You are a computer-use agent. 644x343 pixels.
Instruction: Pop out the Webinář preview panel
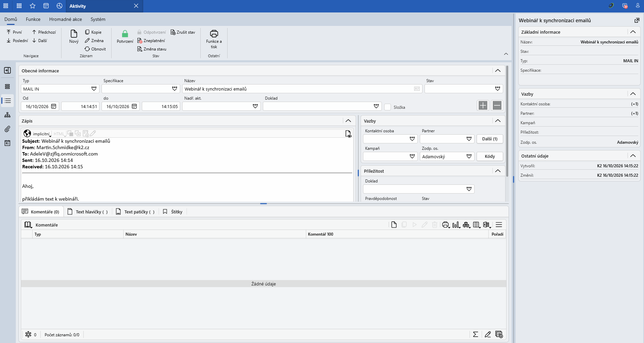click(x=637, y=21)
